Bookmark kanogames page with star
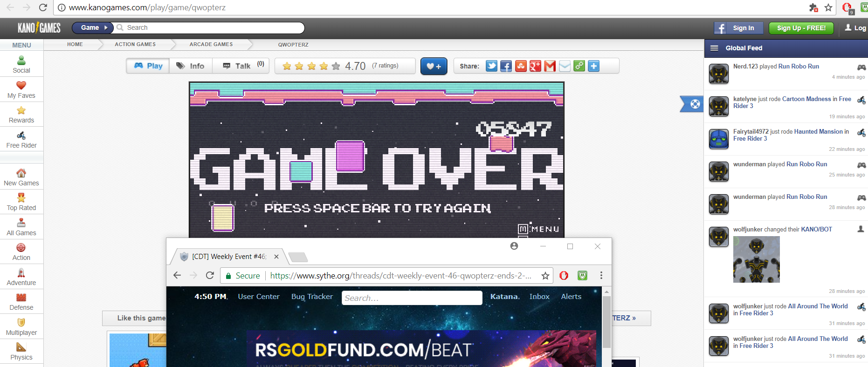 828,7
